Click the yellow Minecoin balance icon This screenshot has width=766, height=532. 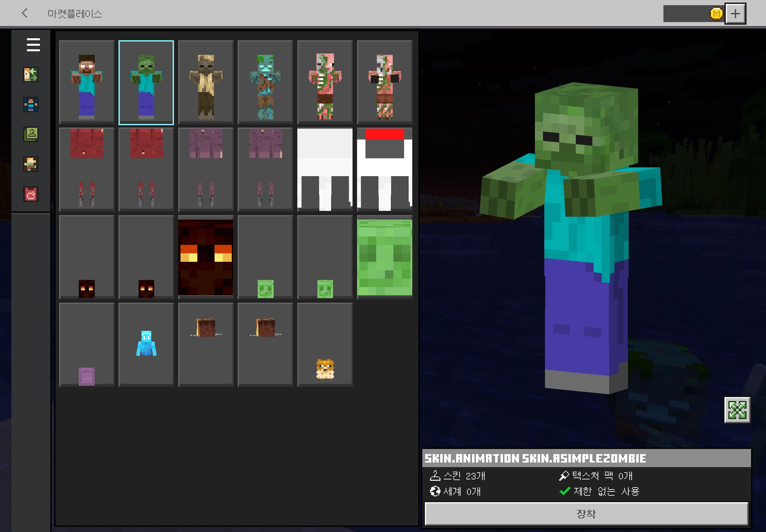(716, 14)
